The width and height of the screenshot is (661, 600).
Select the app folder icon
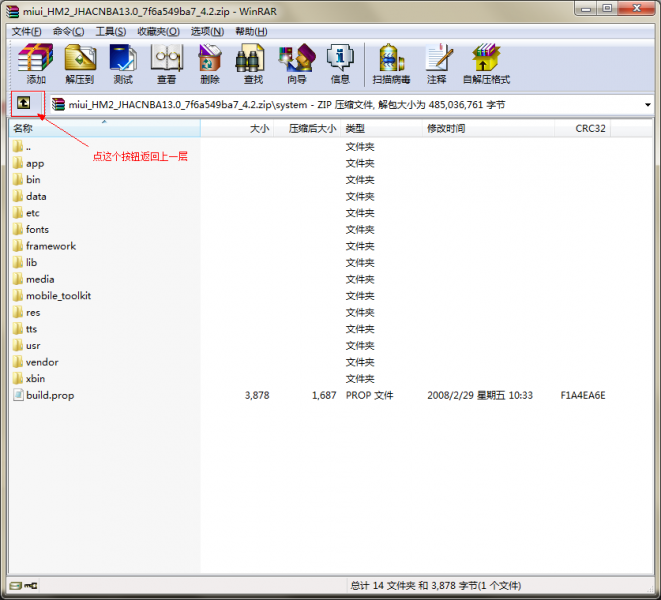pos(18,163)
